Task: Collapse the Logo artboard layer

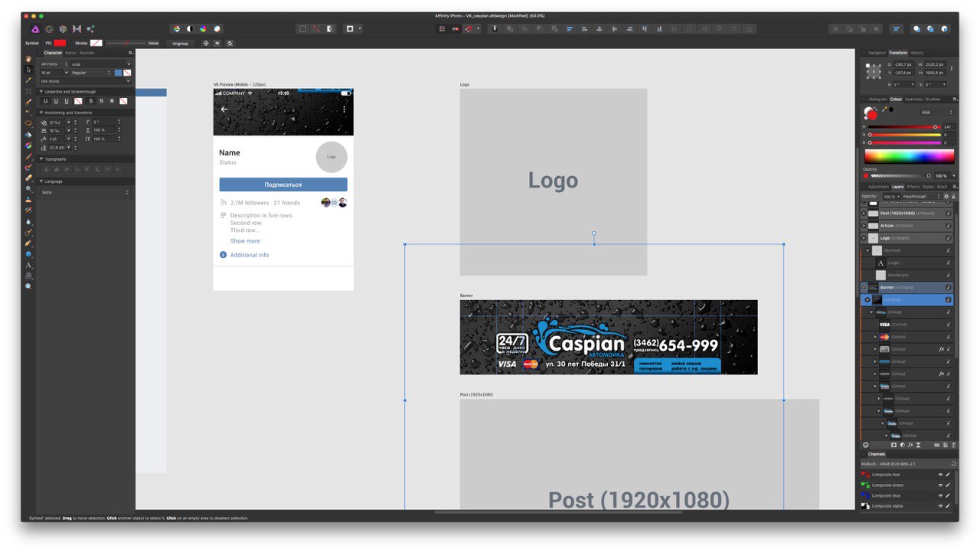Action: [x=864, y=238]
